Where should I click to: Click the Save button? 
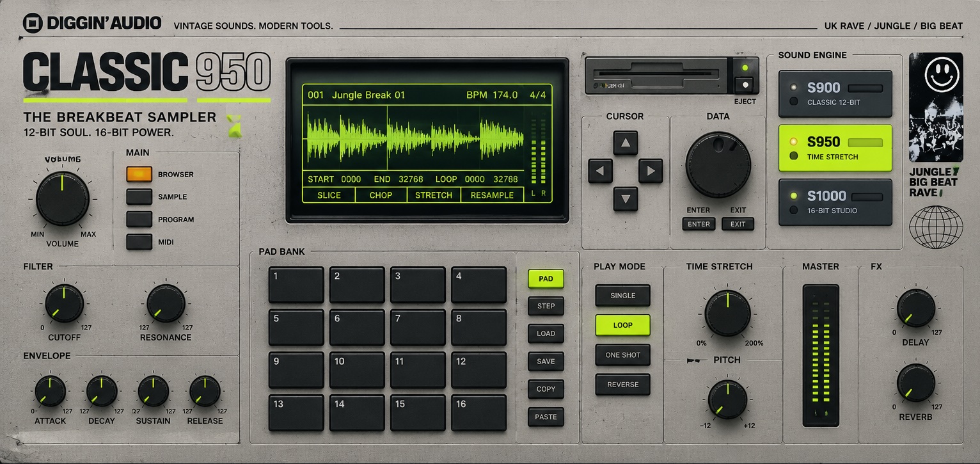coord(546,362)
